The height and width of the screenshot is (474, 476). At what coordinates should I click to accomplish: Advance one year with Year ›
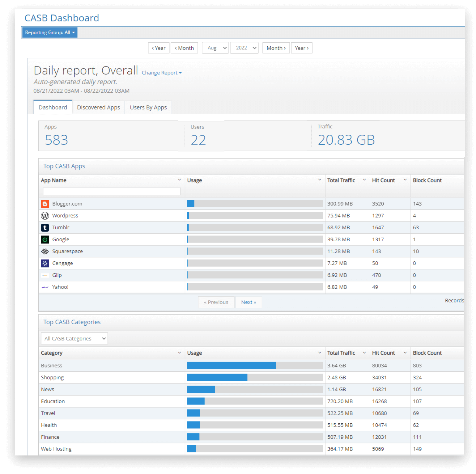(302, 48)
